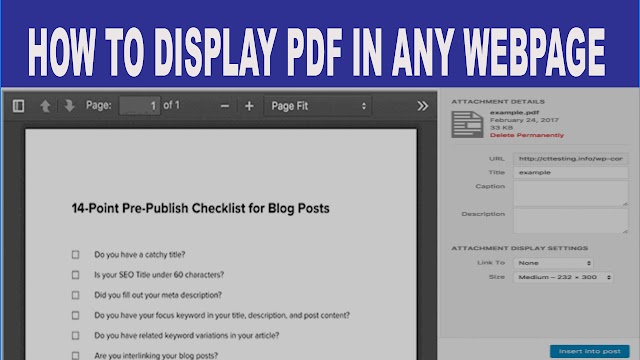This screenshot has height=360, width=640.
Task: Open the Size Medium dropdown
Action: pos(563,278)
